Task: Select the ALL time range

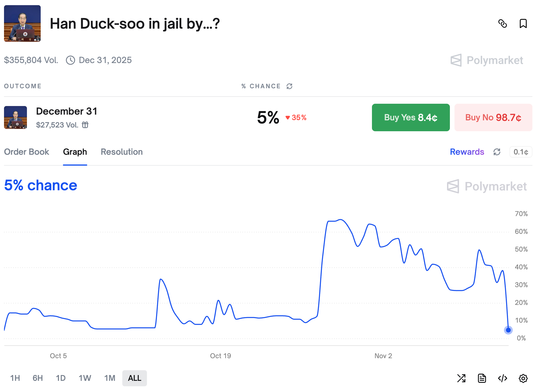Action: point(134,378)
